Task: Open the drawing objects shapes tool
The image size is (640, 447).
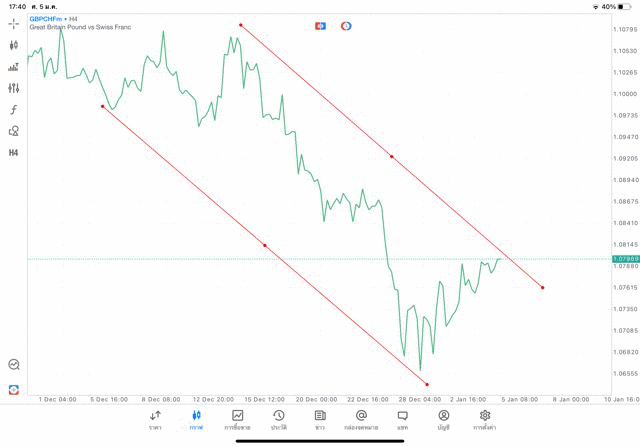Action: (x=14, y=131)
